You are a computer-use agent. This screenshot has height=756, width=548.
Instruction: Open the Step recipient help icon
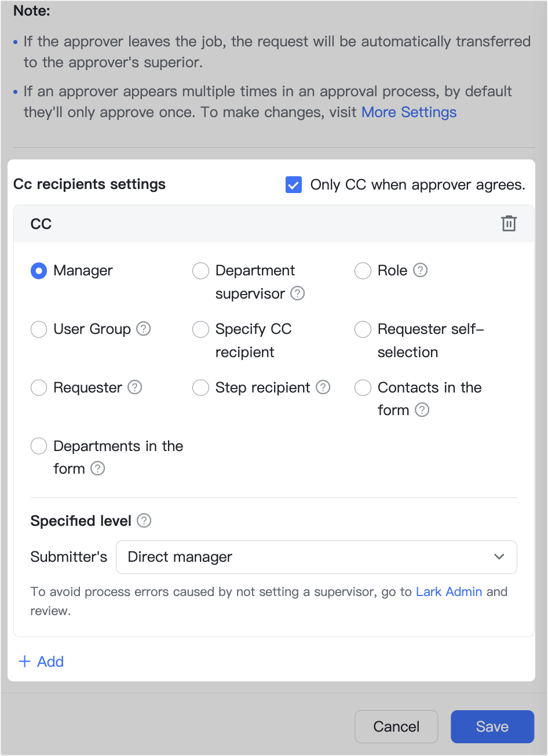tap(323, 387)
